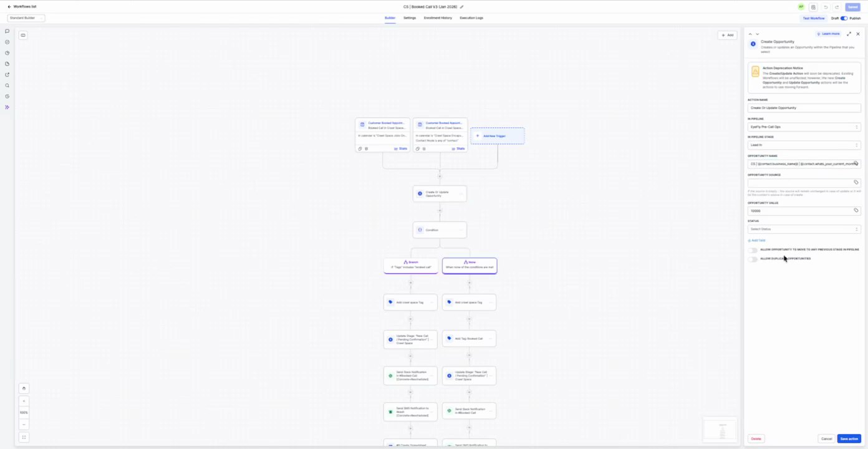Enable allow opportunity to move to previous stage
Image resolution: width=868 pixels, height=449 pixels.
coord(753,249)
